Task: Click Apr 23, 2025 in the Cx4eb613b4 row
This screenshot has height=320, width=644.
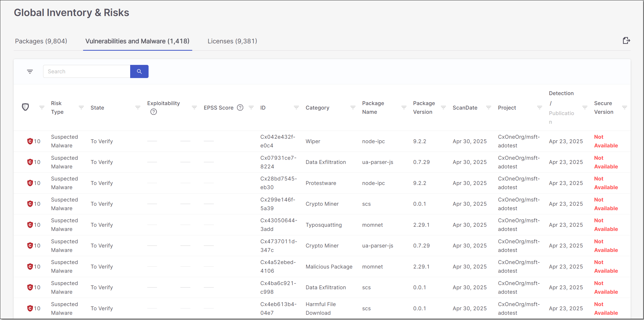Action: (x=566, y=308)
